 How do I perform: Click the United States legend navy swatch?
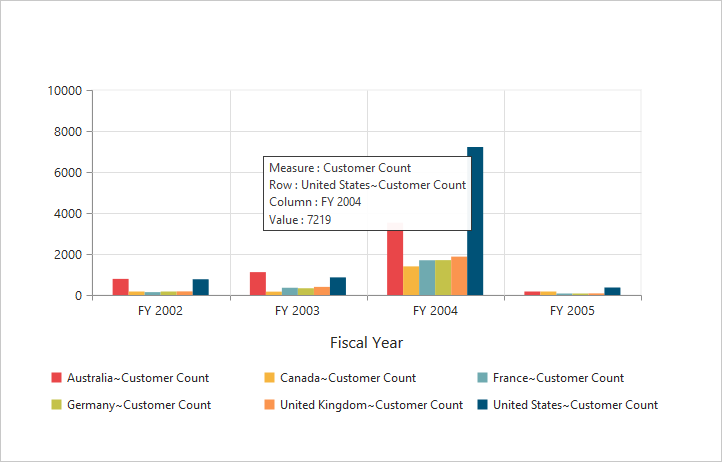482,405
